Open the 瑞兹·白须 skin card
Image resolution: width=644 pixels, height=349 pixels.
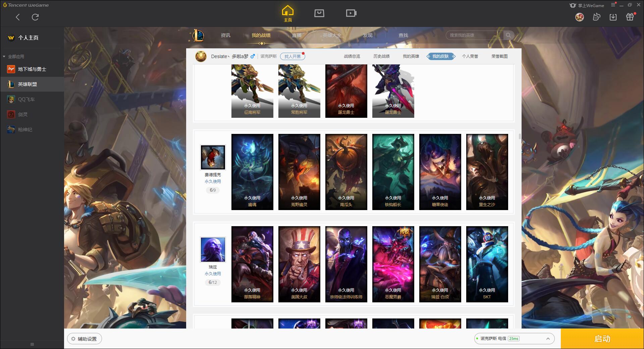pos(440,264)
